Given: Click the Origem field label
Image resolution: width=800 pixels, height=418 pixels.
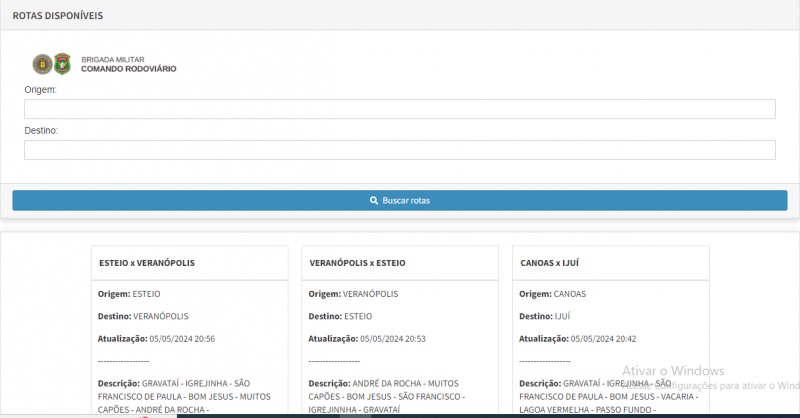Looking at the screenshot, I should click(x=40, y=89).
